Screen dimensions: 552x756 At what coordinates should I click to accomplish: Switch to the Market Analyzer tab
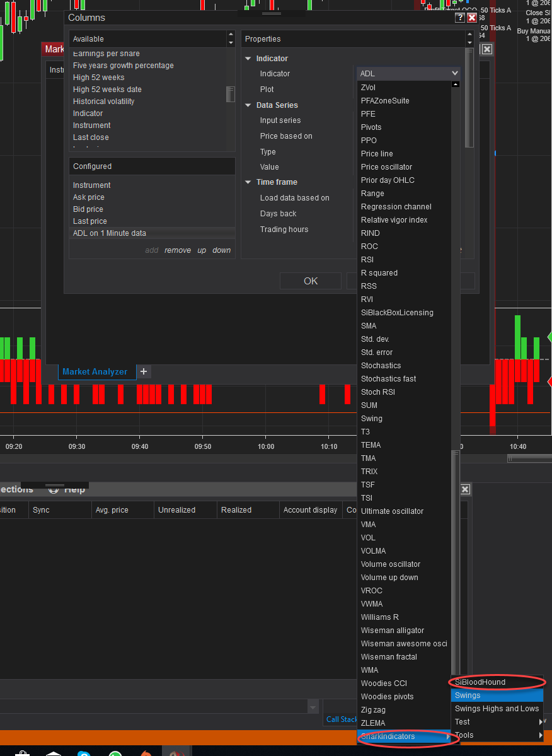pyautogui.click(x=95, y=372)
